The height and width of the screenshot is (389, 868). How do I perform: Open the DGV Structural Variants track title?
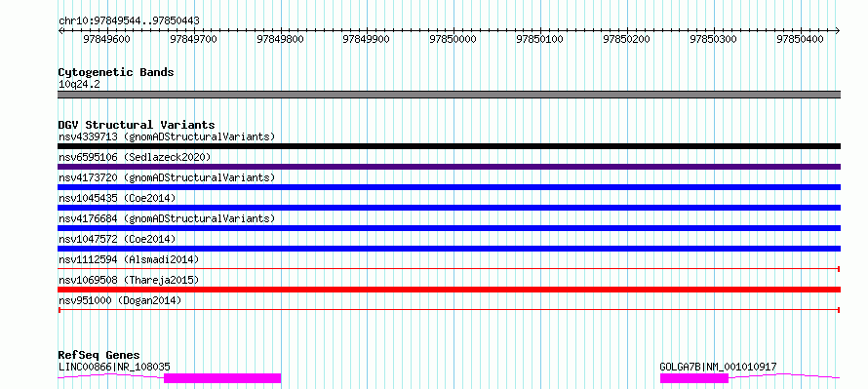[x=137, y=125]
